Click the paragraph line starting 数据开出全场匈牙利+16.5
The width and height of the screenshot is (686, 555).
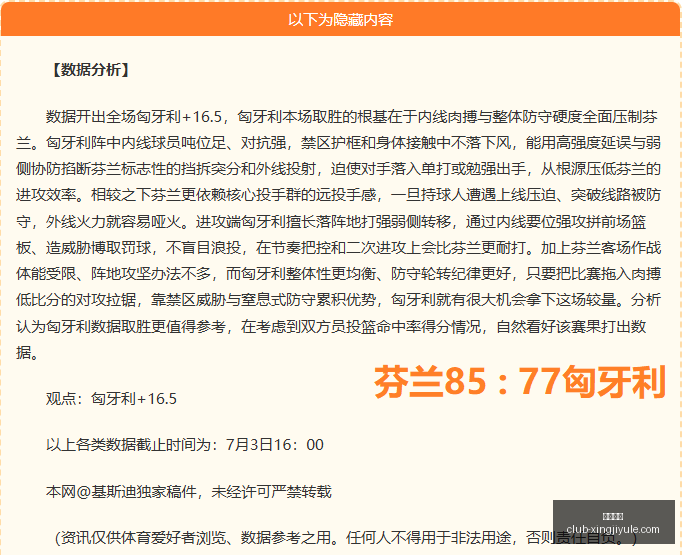tap(352, 117)
